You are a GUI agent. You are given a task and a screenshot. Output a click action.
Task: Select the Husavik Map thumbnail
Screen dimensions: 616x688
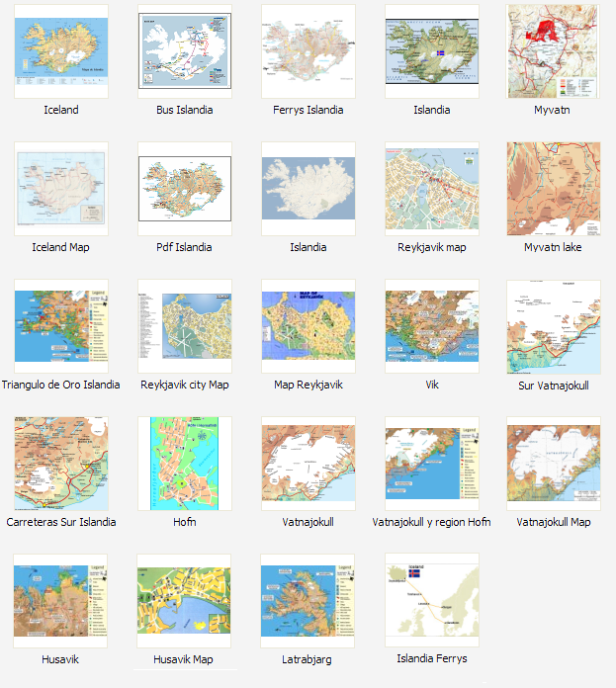185,600
